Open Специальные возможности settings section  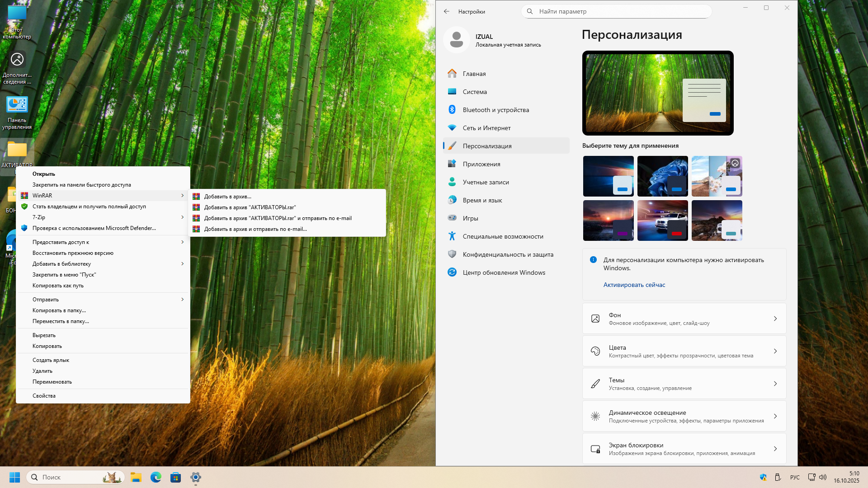pos(503,236)
